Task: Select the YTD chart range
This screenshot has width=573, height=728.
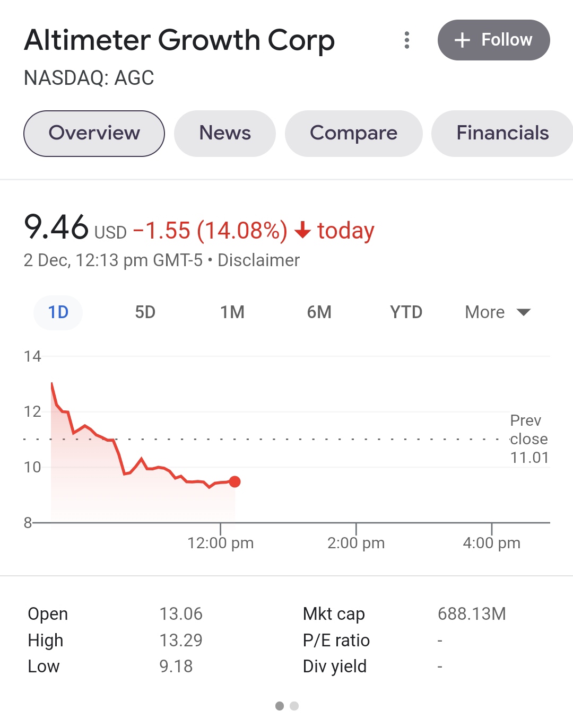Action: coord(406,312)
